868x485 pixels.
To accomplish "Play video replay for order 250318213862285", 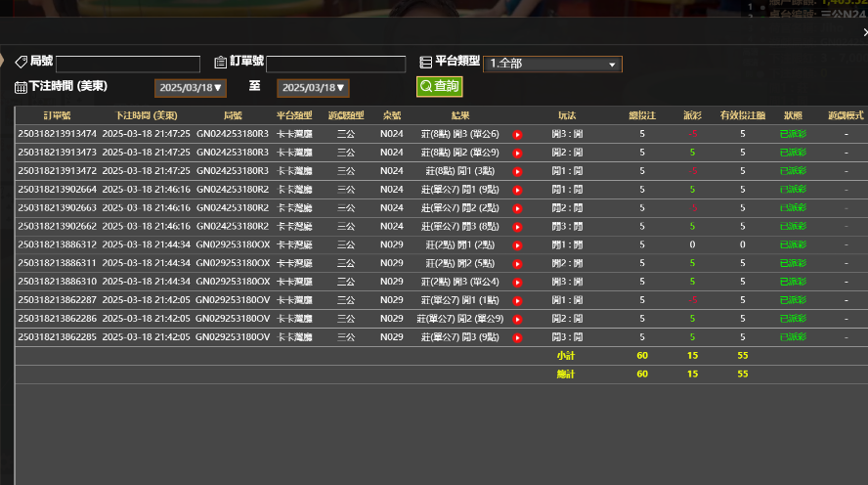I will tap(518, 337).
